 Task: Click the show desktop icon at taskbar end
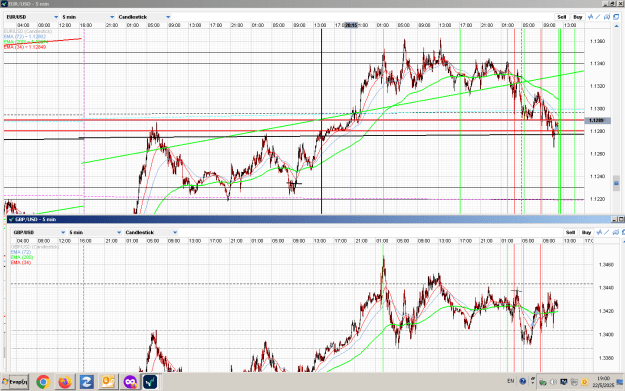pyautogui.click(x=620, y=382)
